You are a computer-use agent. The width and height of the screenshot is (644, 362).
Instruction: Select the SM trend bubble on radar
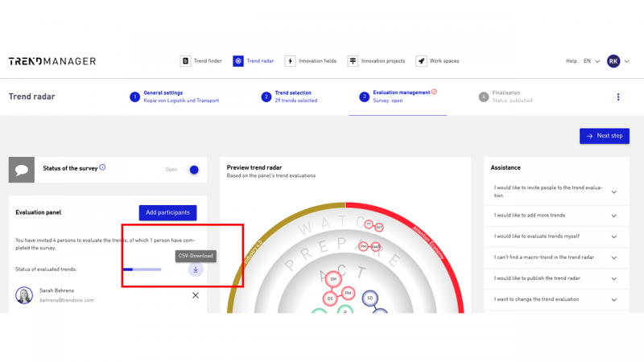333,279
